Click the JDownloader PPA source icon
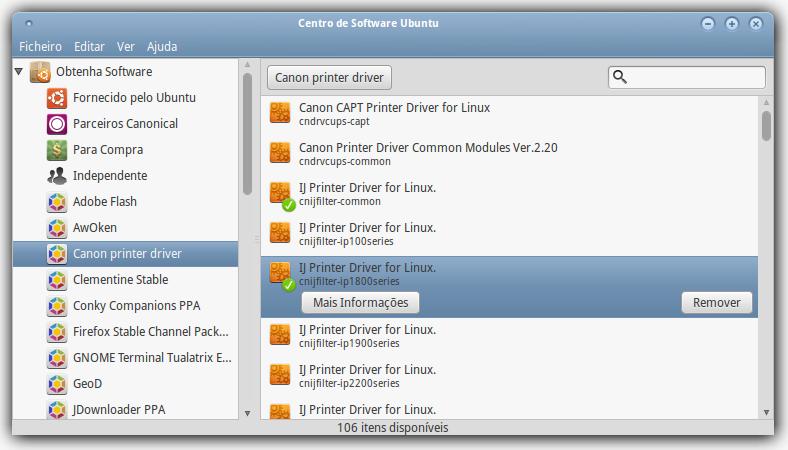 coord(57,410)
